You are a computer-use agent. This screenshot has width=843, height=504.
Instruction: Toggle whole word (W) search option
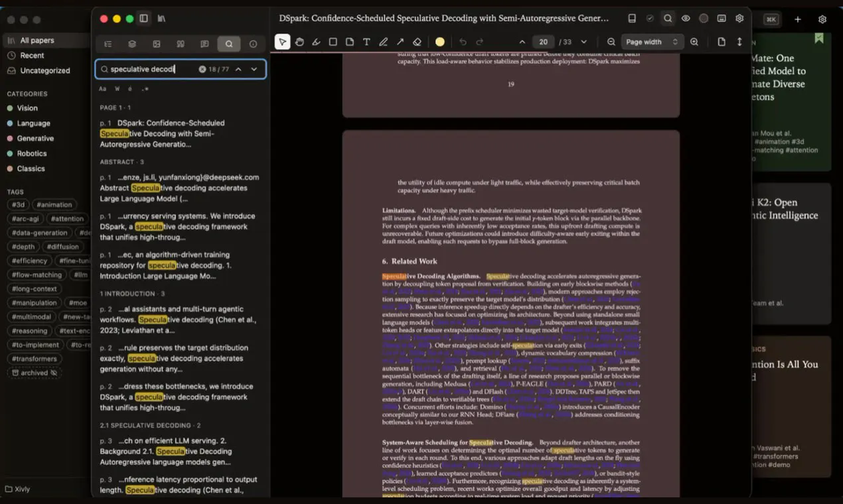(x=117, y=89)
